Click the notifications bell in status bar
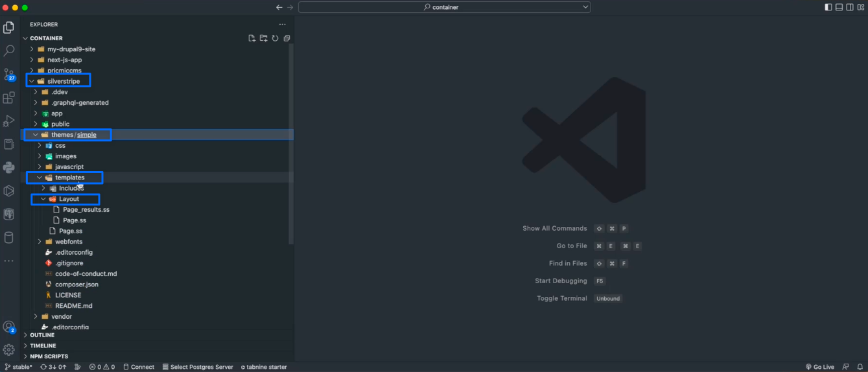868x372 pixels. pyautogui.click(x=860, y=367)
